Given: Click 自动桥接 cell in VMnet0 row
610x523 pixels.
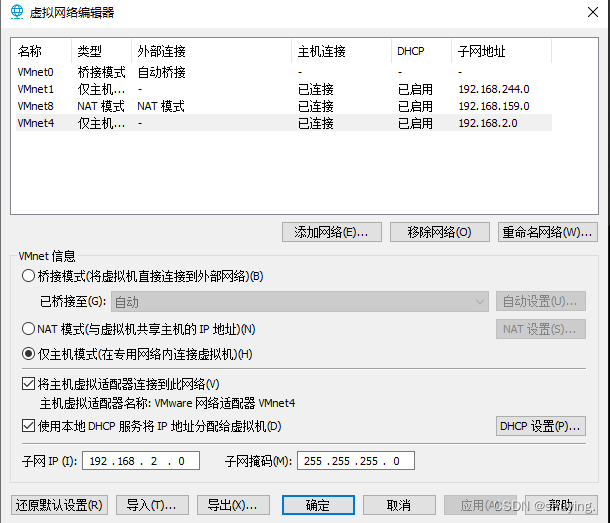Looking at the screenshot, I should [161, 72].
